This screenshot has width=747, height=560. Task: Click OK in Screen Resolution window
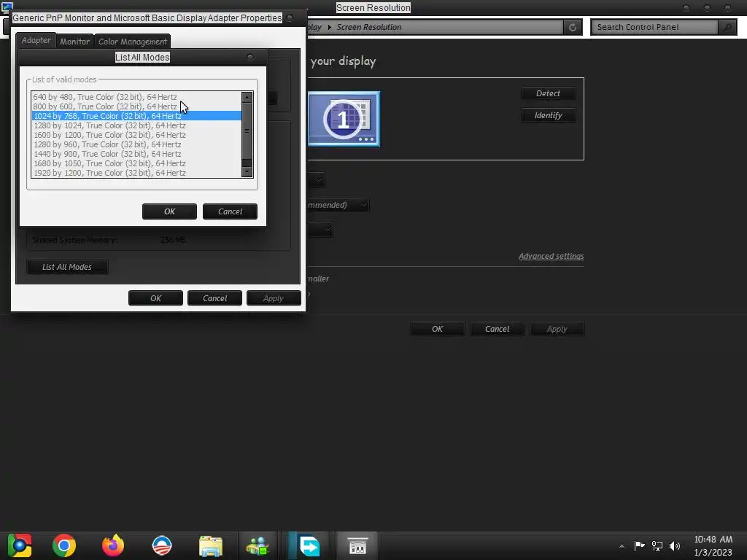coord(438,329)
